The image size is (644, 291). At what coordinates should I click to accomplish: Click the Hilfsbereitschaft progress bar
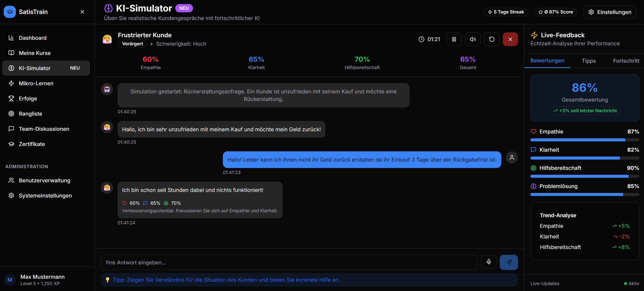585,176
